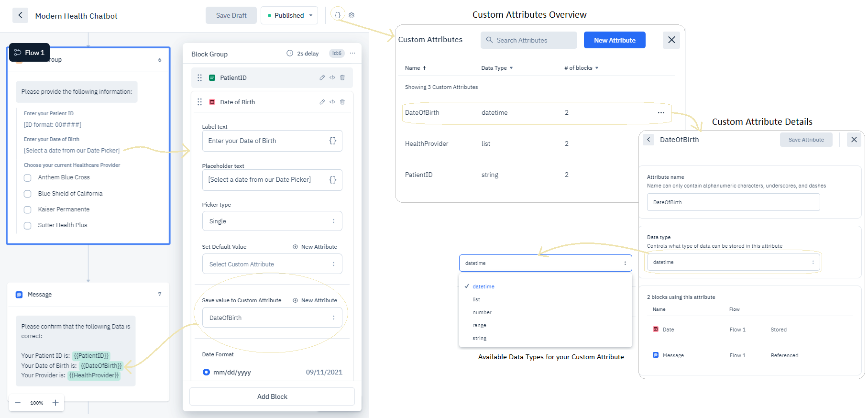Select mm/dd/yyyy date format radio
The height and width of the screenshot is (418, 868).
[206, 372]
